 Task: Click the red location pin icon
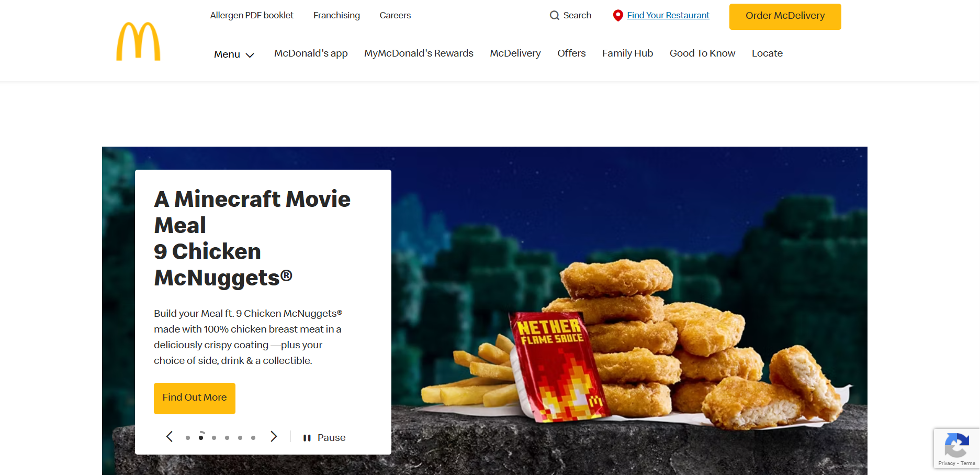617,16
